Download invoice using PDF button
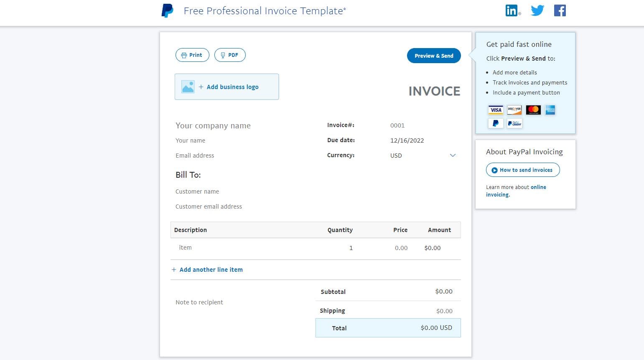644x360 pixels. point(230,55)
